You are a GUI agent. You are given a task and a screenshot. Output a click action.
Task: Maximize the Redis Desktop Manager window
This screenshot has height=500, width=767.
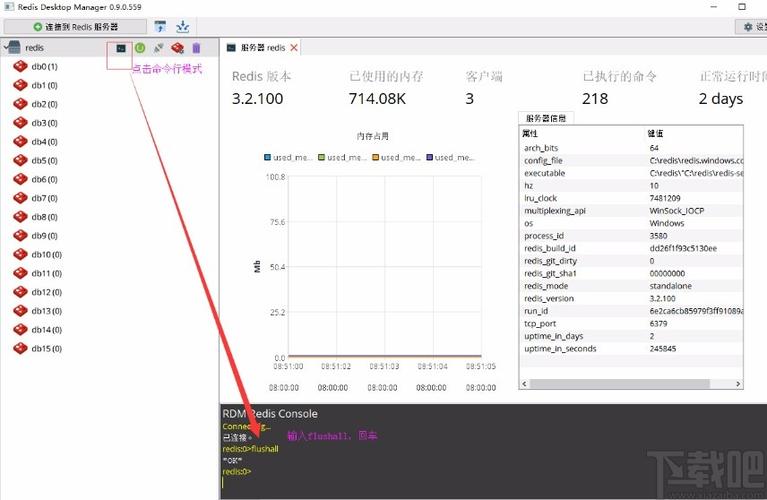coord(742,7)
